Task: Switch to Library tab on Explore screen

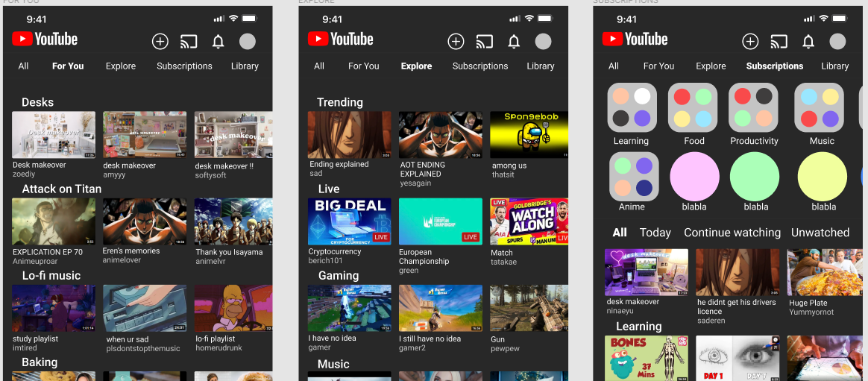Action: click(541, 66)
